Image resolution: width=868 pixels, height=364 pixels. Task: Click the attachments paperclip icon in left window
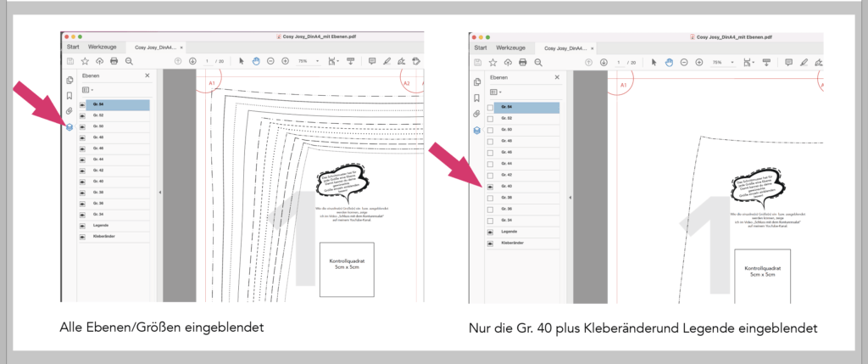(70, 112)
